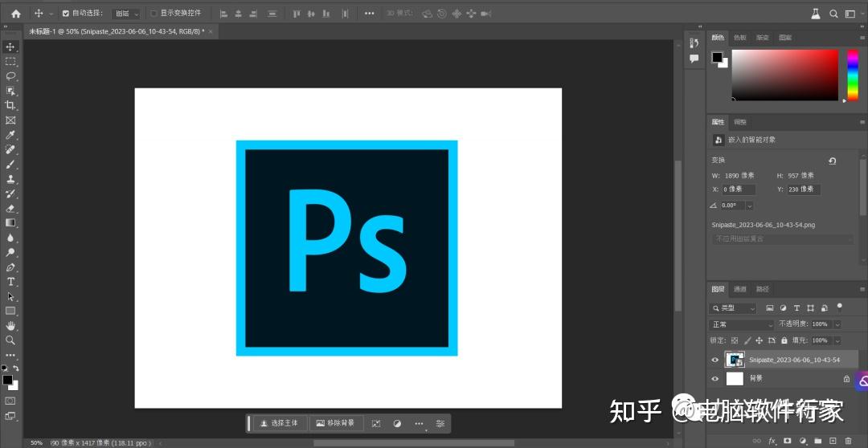The height and width of the screenshot is (448, 868).
Task: Add a layer mask
Action: [x=787, y=441]
